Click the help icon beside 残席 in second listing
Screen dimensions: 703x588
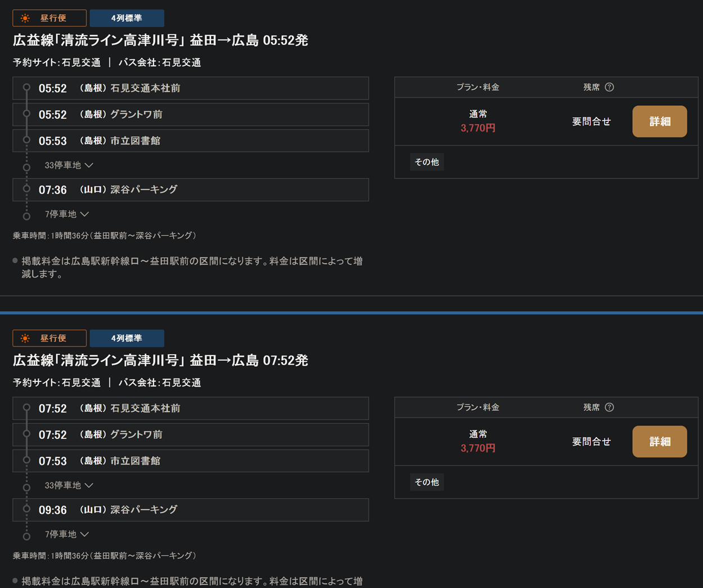coord(609,407)
